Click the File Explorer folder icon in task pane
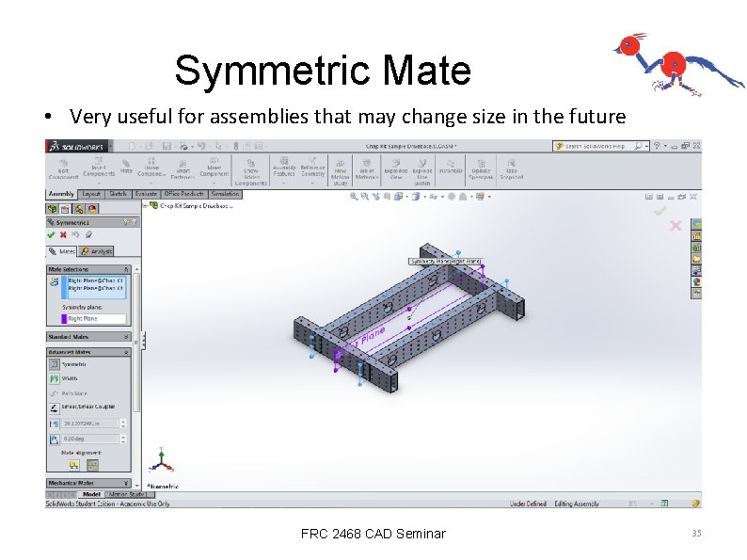Screen dimensions: 747x560 696,259
